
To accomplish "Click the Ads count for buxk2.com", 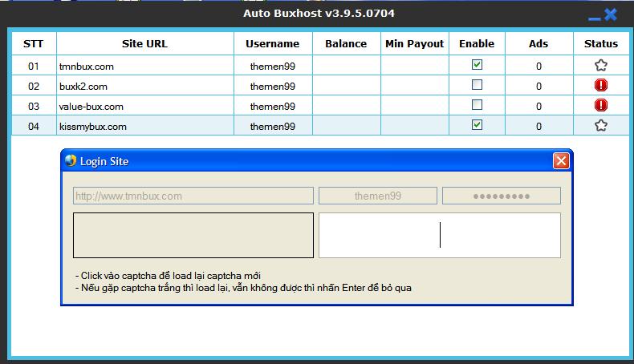I will tap(538, 86).
